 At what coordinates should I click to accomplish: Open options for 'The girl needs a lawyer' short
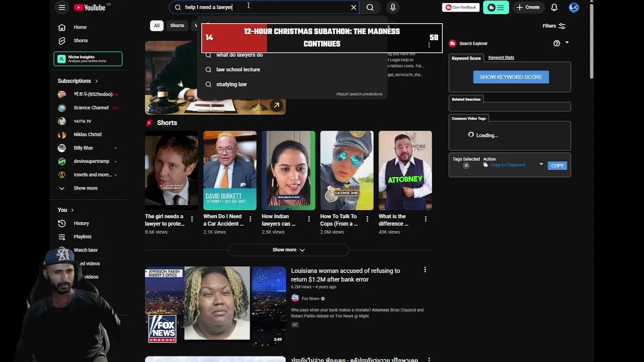(192, 219)
